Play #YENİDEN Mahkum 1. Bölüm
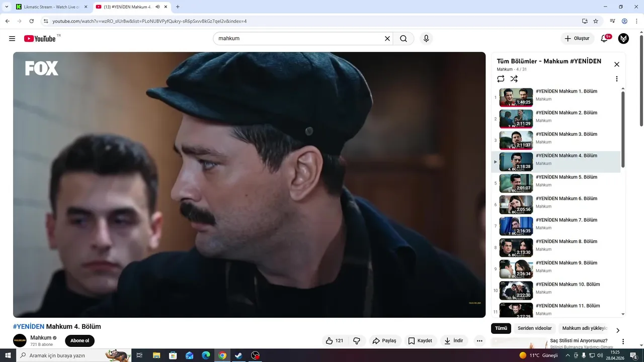The image size is (644, 362). 556,98
